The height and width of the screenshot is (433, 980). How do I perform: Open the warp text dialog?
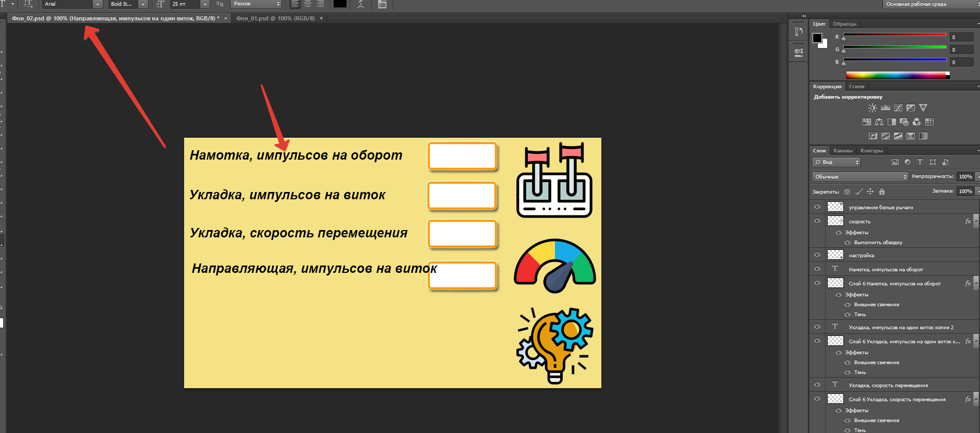pos(360,4)
